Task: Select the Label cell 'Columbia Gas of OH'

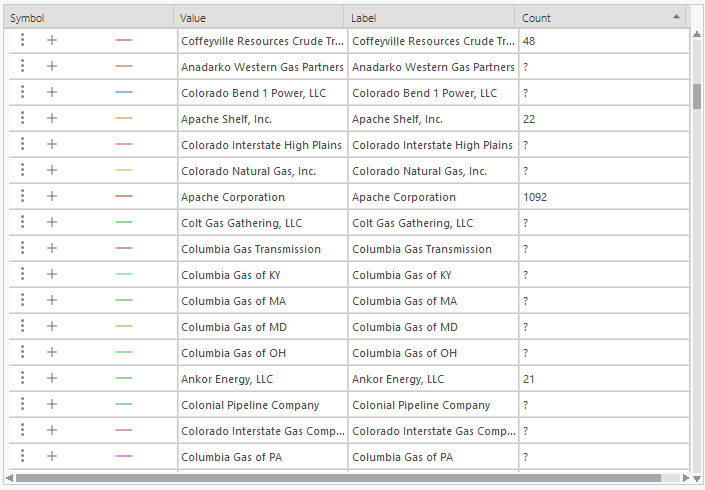Action: pos(433,352)
